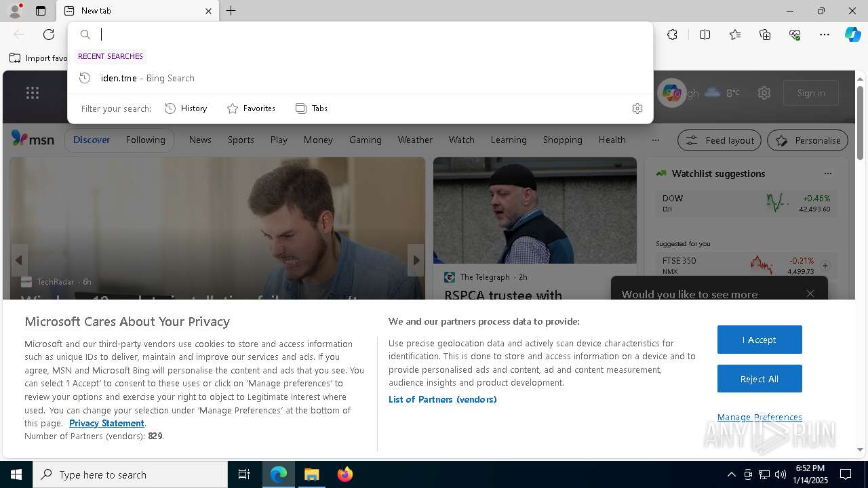The width and height of the screenshot is (868, 488).
Task: Open File Explorer from the taskbar
Action: pyautogui.click(x=311, y=474)
